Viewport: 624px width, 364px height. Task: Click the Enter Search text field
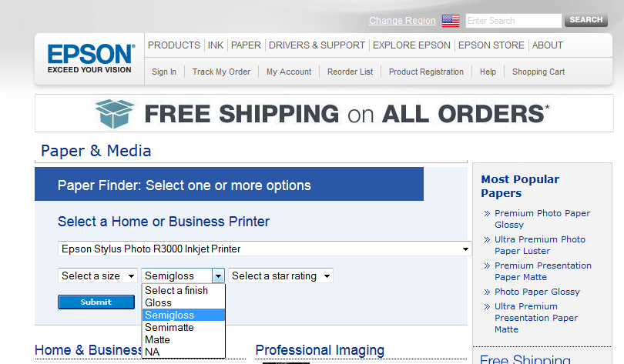[513, 21]
